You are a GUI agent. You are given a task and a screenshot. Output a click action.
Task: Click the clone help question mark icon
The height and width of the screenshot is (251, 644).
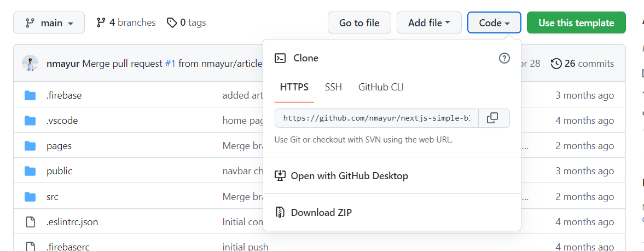coord(504,58)
